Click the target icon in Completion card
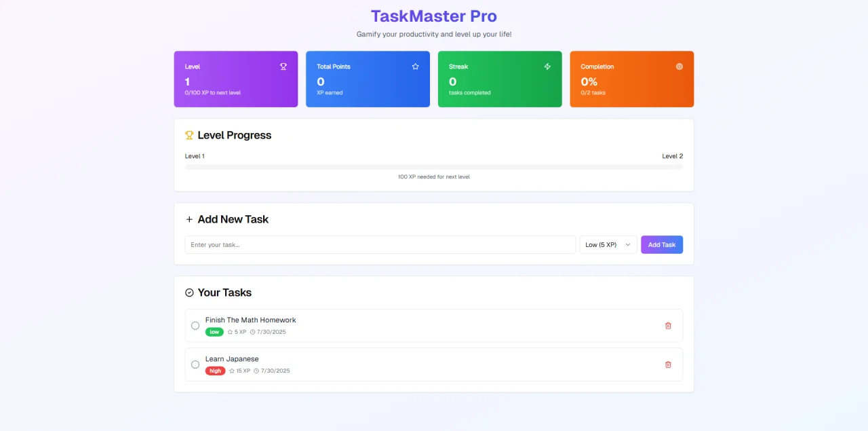 click(x=679, y=67)
